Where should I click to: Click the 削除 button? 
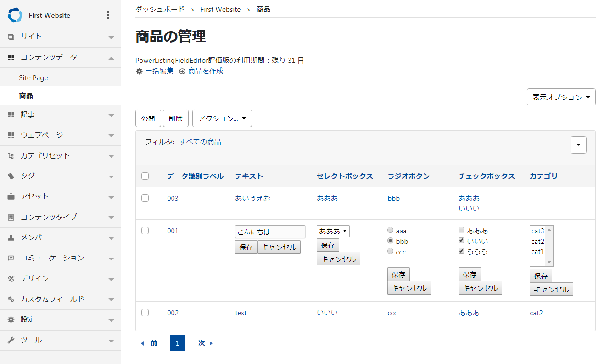click(x=176, y=118)
